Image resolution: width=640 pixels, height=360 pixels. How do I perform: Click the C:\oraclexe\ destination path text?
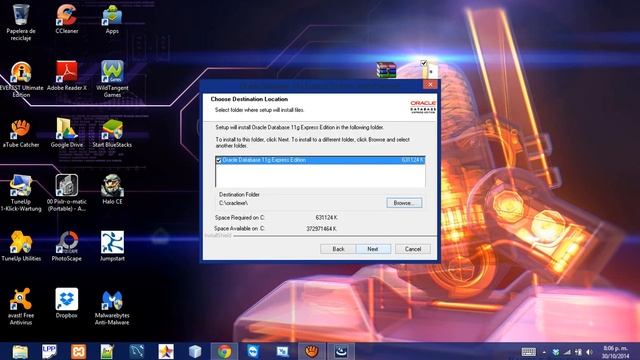tap(233, 203)
